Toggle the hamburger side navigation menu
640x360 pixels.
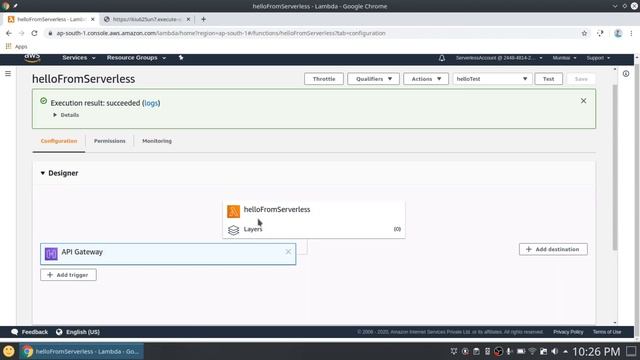coord(8,73)
